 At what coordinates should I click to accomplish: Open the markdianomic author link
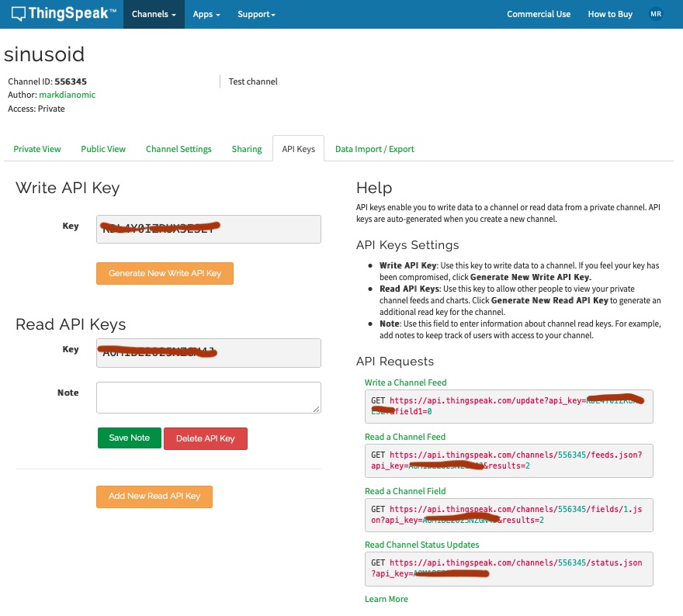point(67,95)
